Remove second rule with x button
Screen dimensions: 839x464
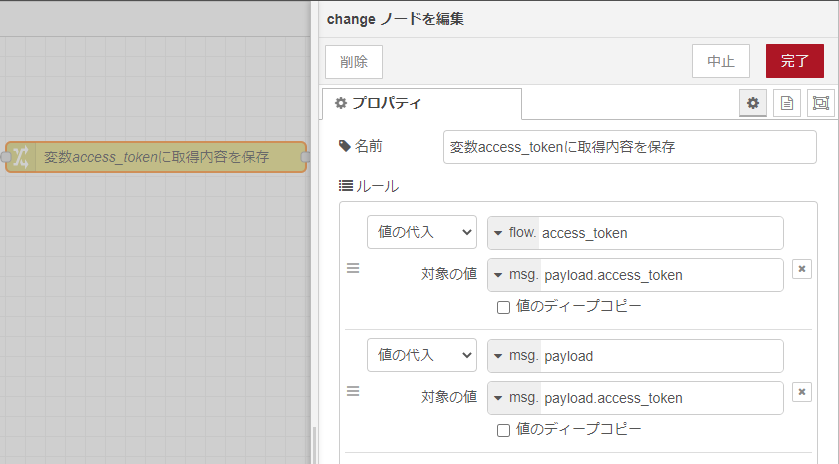[x=802, y=392]
